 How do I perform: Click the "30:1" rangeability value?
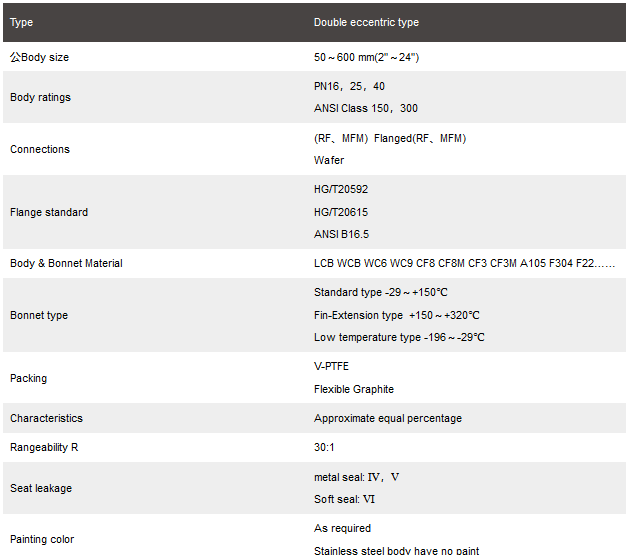point(324,447)
